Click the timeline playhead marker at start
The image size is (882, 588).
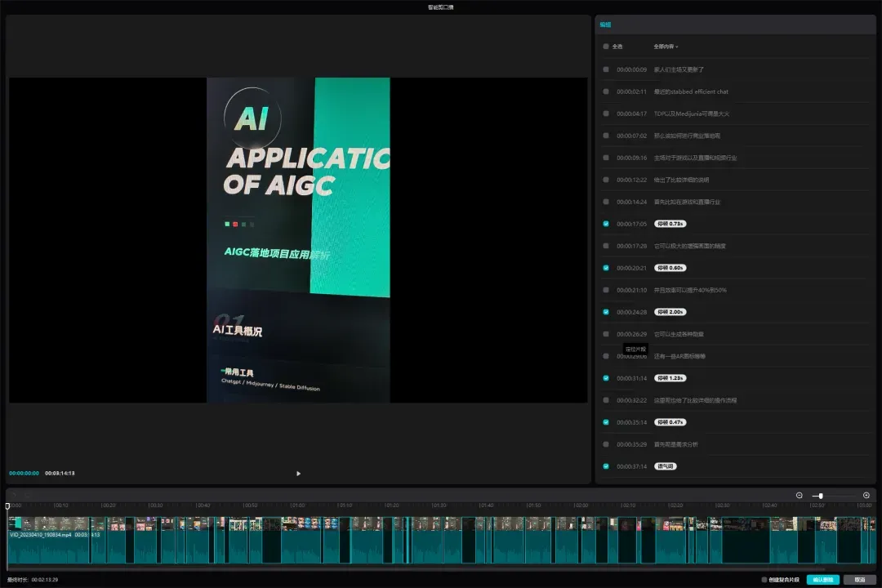coord(8,506)
